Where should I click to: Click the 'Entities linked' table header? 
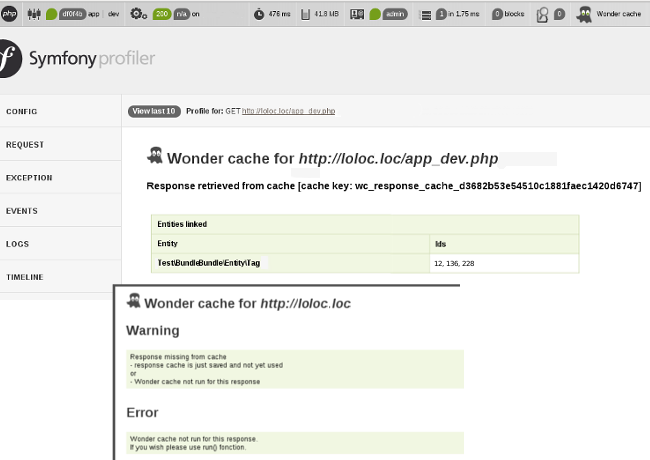click(x=365, y=224)
